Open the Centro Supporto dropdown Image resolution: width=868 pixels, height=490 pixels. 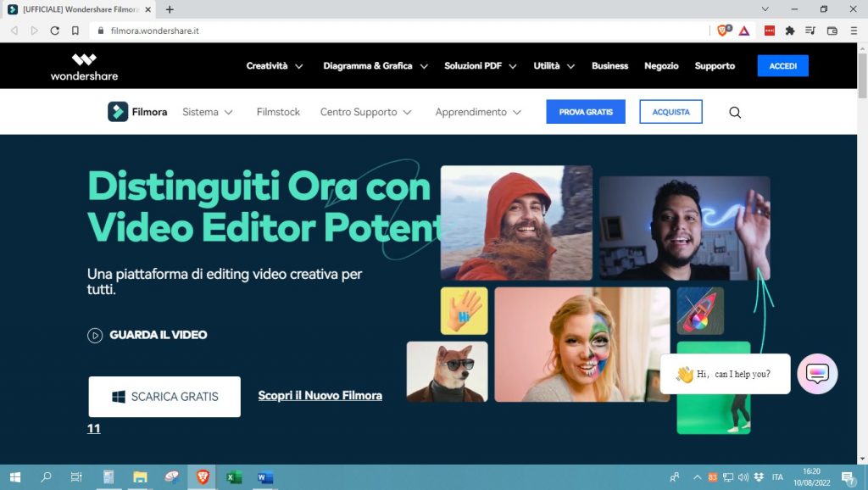tap(365, 112)
